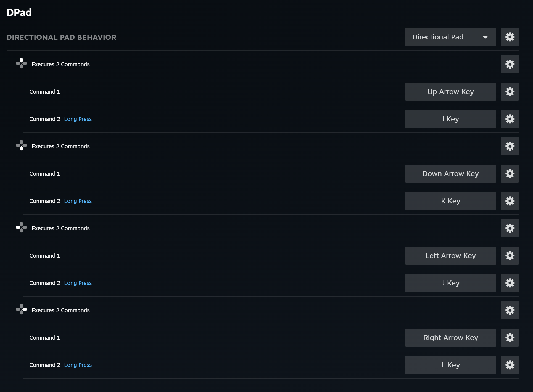This screenshot has width=533, height=392.
Task: Open settings gear for Directional Pad behavior
Action: coord(510,37)
